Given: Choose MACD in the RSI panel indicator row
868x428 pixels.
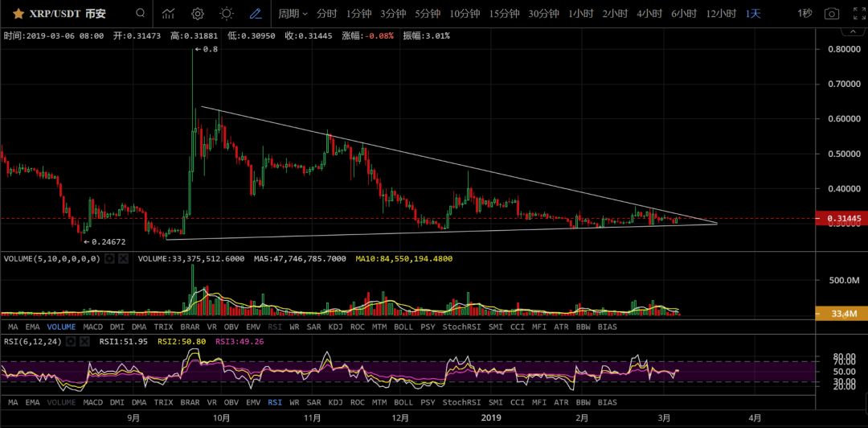Looking at the screenshot, I should pyautogui.click(x=93, y=402).
